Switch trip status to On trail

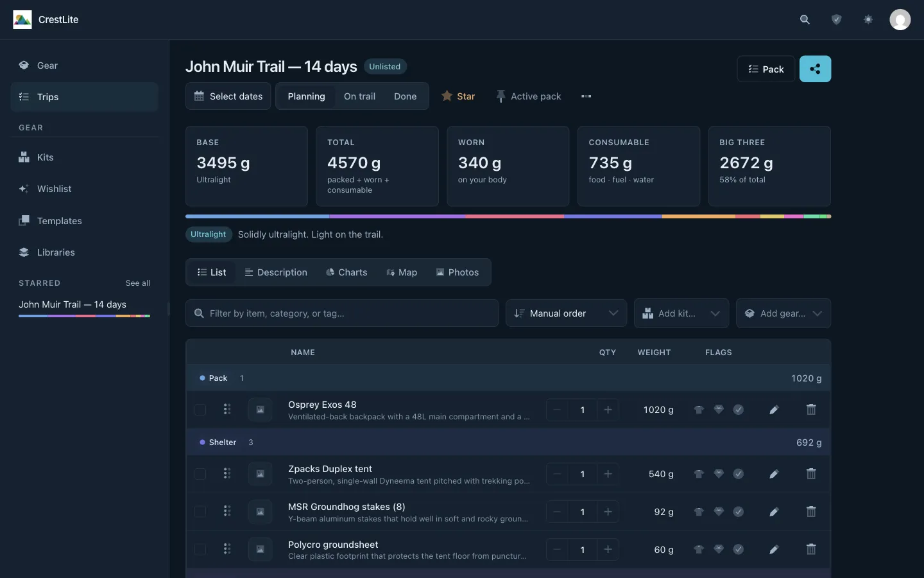tap(359, 96)
